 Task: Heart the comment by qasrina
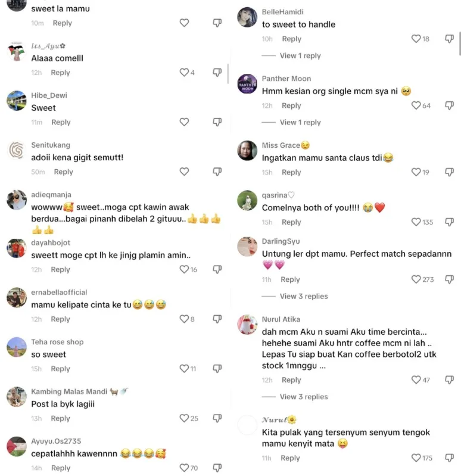click(416, 222)
